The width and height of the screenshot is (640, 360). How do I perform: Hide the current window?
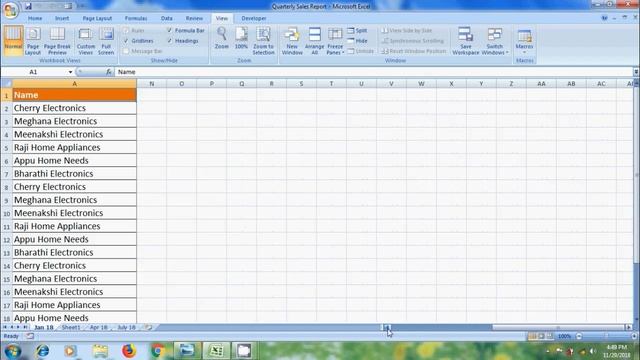(358, 41)
